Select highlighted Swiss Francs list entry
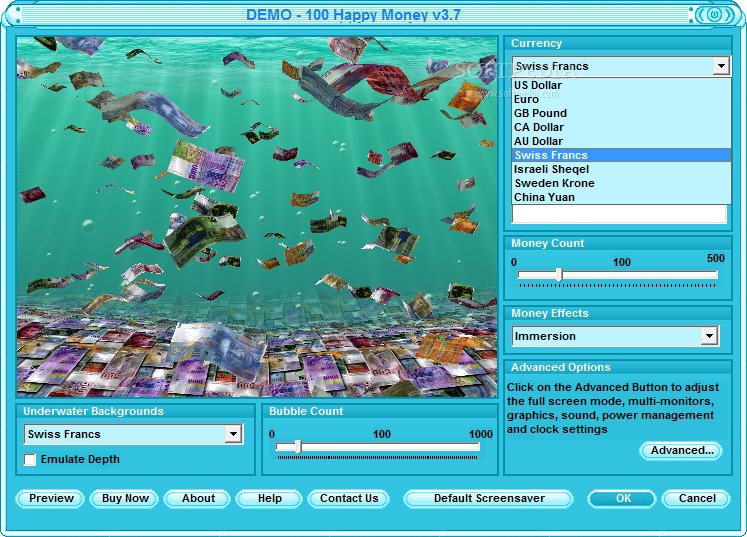This screenshot has height=537, width=747. [x=621, y=155]
